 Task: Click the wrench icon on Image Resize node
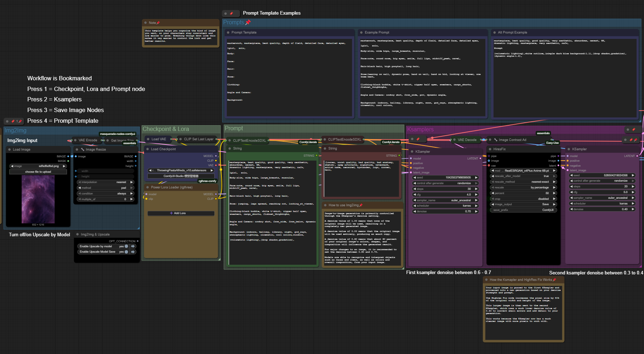82,150
